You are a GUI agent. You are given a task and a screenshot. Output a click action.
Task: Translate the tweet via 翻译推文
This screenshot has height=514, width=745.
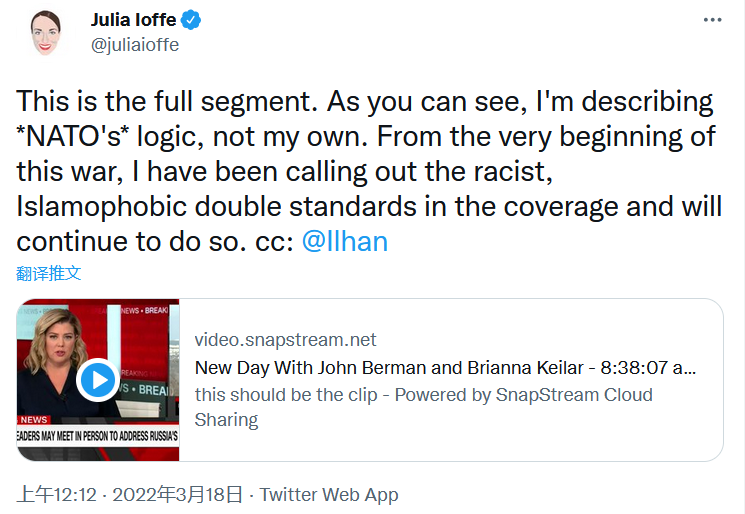click(x=49, y=272)
